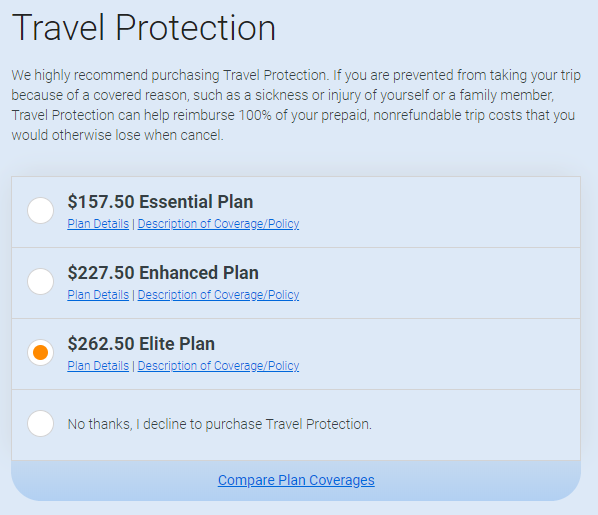Show Plan Details for Elite Plan
Image resolution: width=598 pixels, height=515 pixels.
click(98, 365)
